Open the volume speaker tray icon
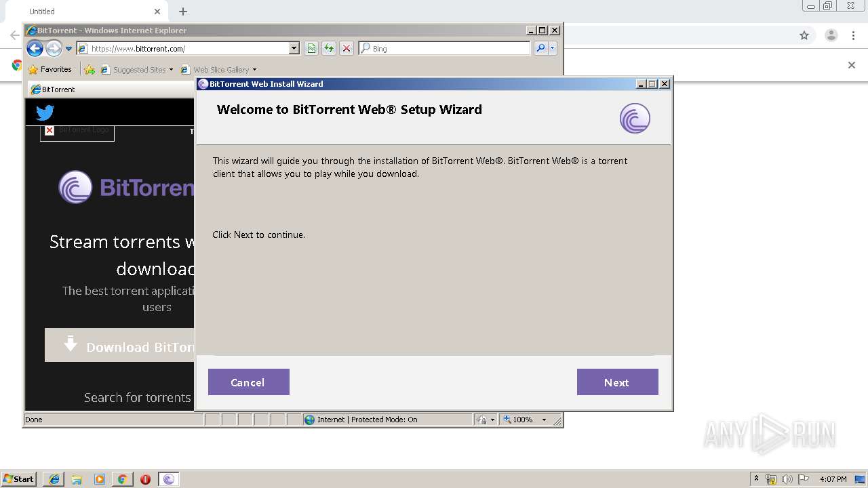This screenshot has height=488, width=868. (787, 479)
